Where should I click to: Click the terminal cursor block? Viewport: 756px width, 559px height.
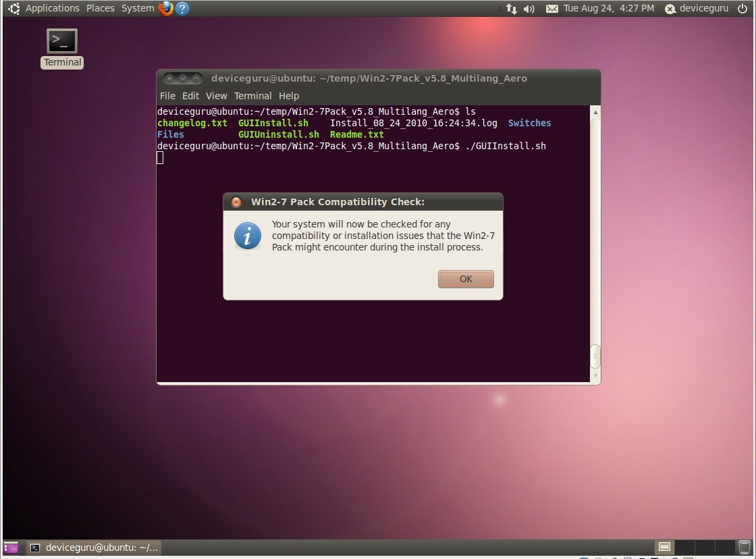tap(160, 158)
